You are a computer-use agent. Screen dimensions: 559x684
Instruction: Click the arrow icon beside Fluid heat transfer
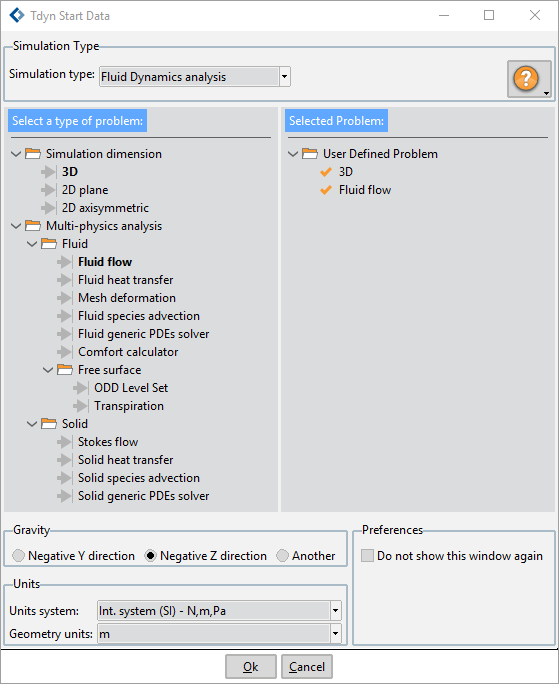(65, 280)
